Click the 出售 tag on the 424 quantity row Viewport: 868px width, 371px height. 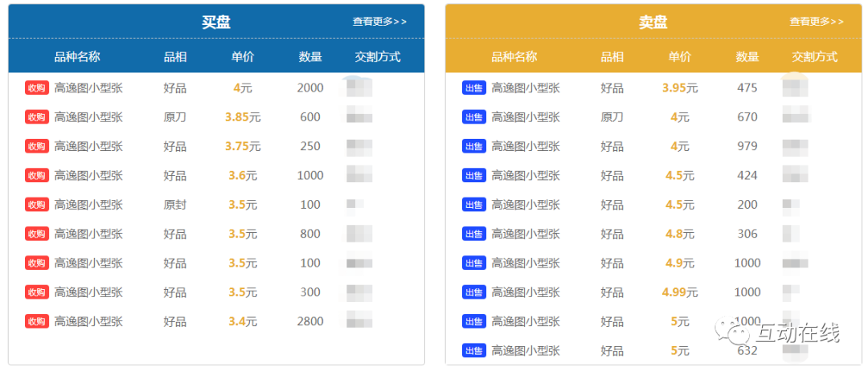(474, 176)
